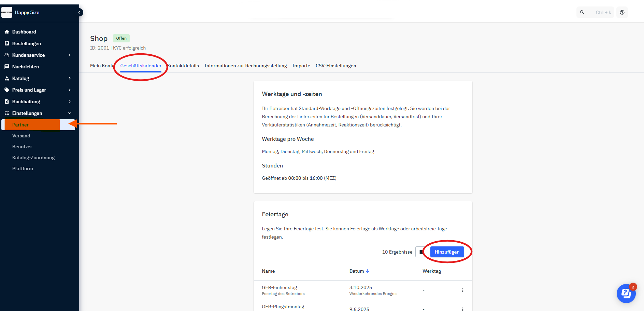Click the Bestellungen clipboard icon
644x311 pixels.
click(x=7, y=43)
